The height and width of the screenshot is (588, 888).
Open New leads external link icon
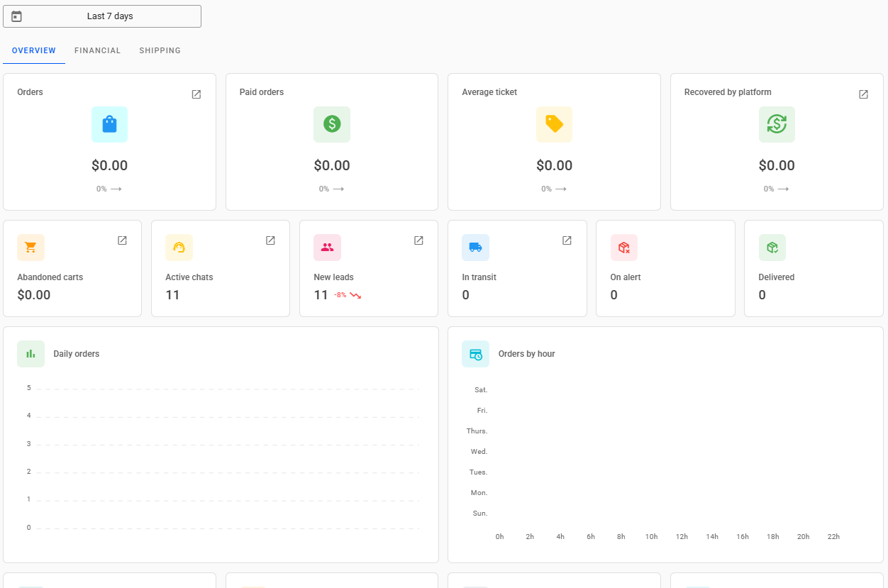(x=418, y=240)
